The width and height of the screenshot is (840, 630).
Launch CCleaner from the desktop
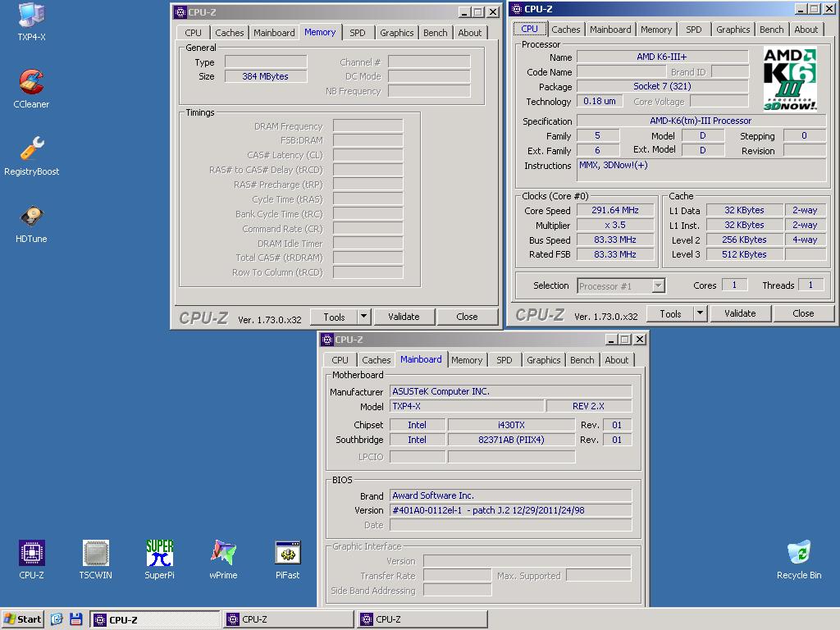click(32, 89)
